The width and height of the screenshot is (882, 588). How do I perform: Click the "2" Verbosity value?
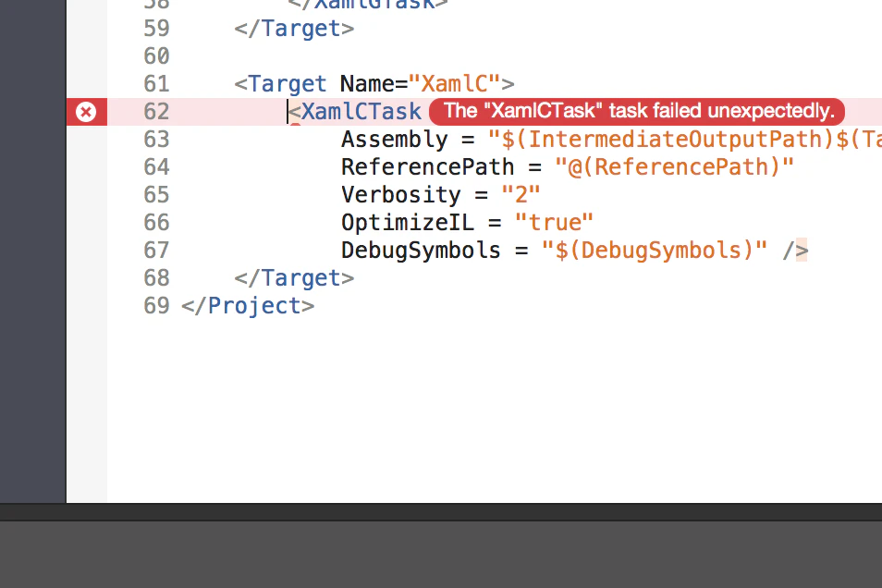(x=521, y=195)
